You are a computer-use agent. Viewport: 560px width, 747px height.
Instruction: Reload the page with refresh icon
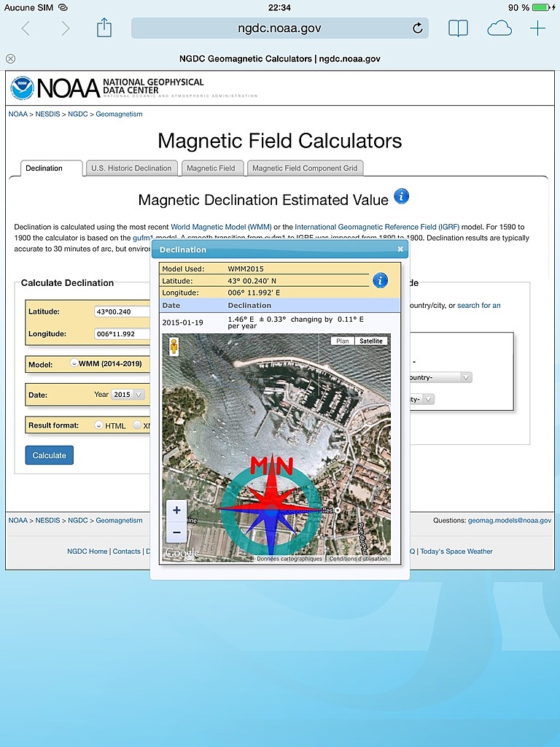click(x=418, y=28)
